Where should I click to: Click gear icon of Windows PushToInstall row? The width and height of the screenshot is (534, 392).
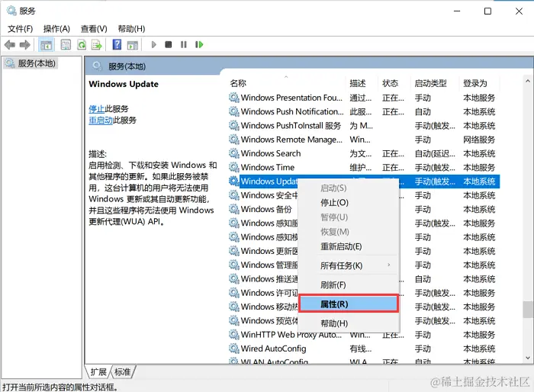pyautogui.click(x=234, y=126)
